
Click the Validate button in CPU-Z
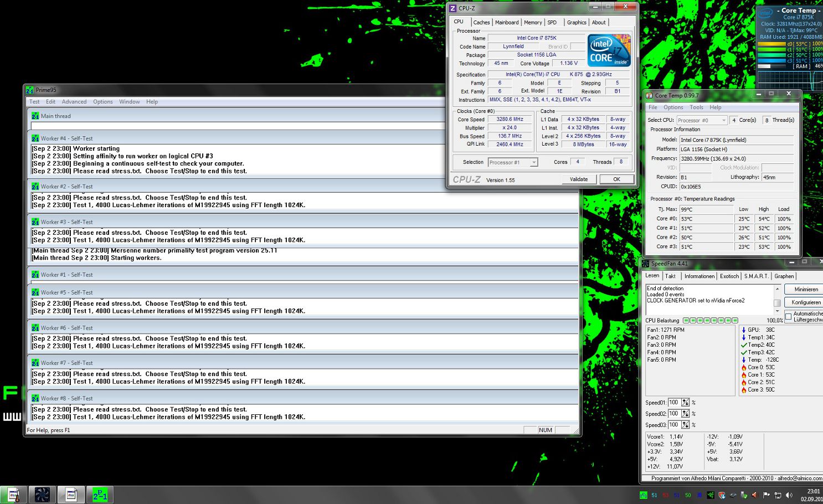579,179
